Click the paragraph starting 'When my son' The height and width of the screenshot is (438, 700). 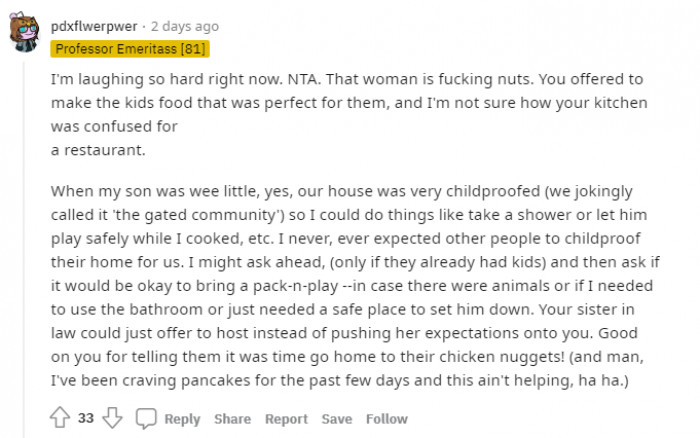pos(355,286)
